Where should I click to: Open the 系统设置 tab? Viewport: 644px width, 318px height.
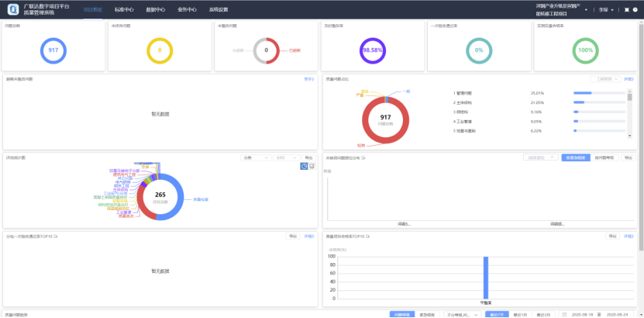(x=219, y=10)
